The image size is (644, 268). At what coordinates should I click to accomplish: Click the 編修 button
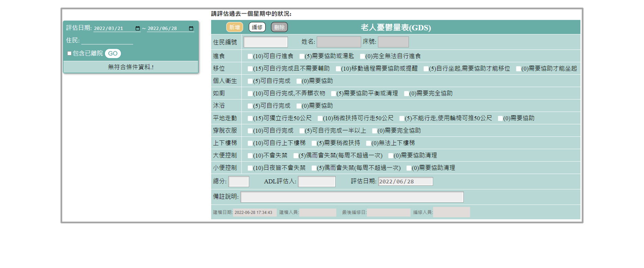click(257, 27)
